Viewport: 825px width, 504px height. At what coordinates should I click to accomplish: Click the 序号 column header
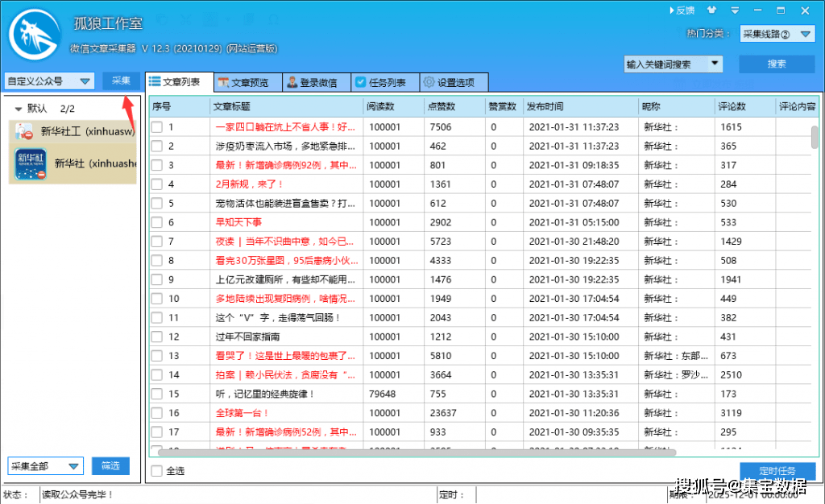(180, 107)
